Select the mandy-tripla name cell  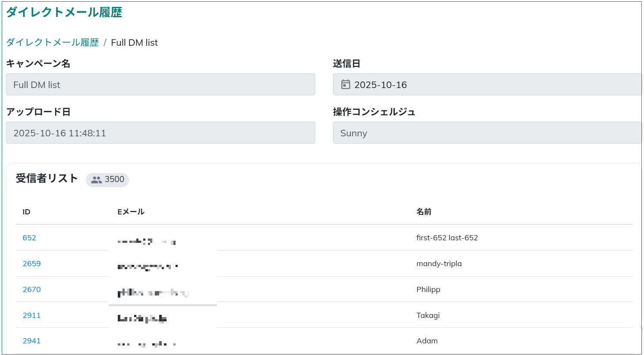[x=439, y=264]
